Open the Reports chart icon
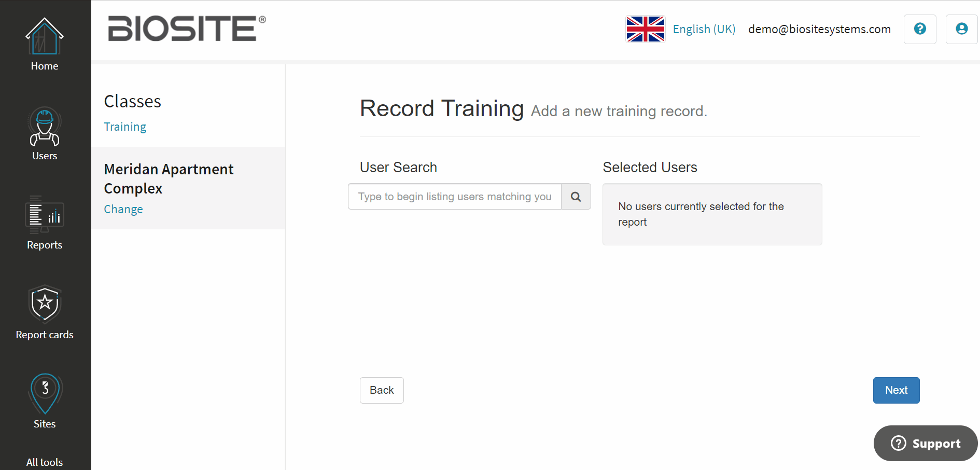980x470 pixels. 45,215
